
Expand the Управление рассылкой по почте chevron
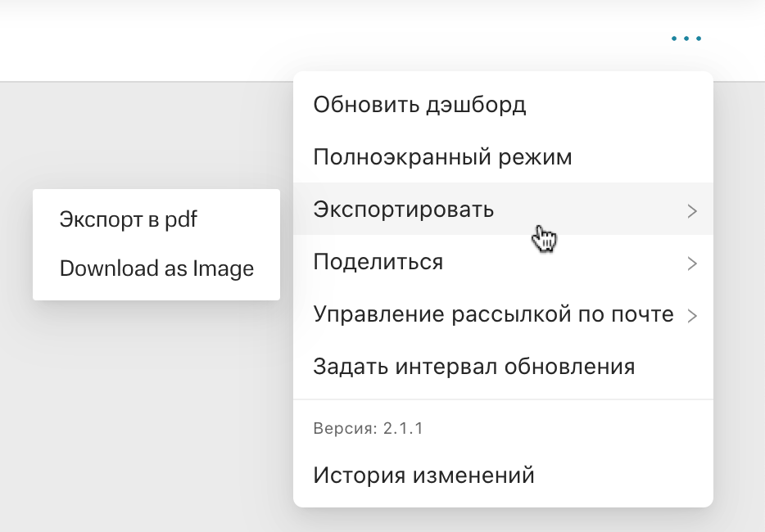(692, 316)
